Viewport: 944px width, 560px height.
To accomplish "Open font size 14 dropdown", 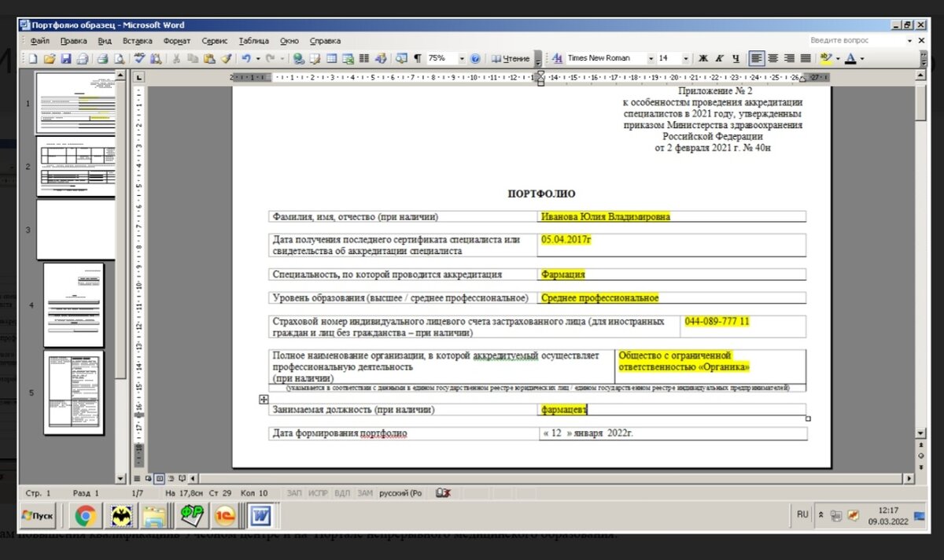I will click(685, 58).
